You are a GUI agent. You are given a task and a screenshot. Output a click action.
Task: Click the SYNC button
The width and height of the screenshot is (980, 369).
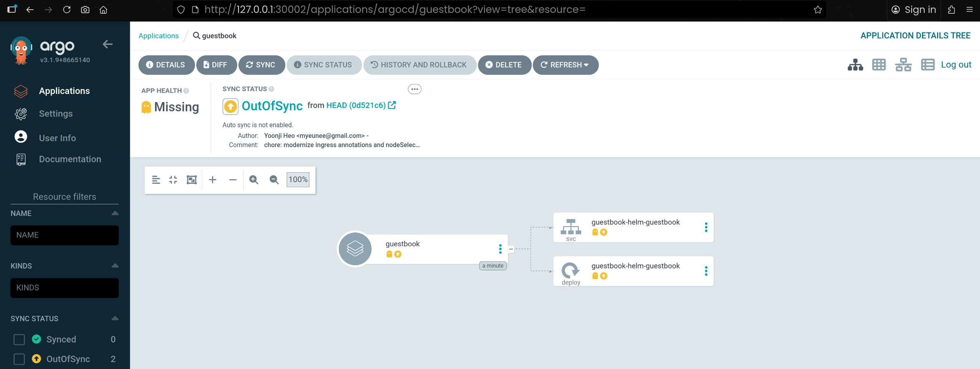tap(261, 65)
